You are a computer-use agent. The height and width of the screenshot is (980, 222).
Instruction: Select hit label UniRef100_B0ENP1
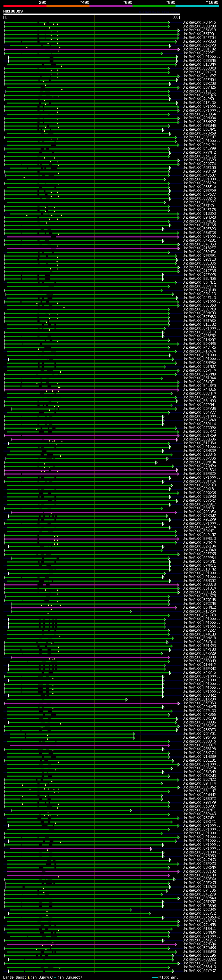click(199, 129)
